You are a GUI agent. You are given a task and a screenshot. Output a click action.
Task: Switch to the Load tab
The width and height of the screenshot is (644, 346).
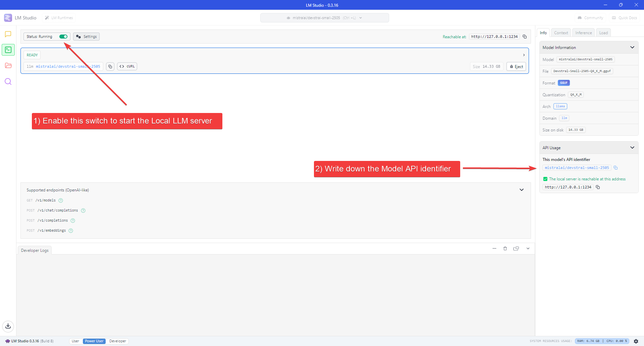click(x=603, y=33)
